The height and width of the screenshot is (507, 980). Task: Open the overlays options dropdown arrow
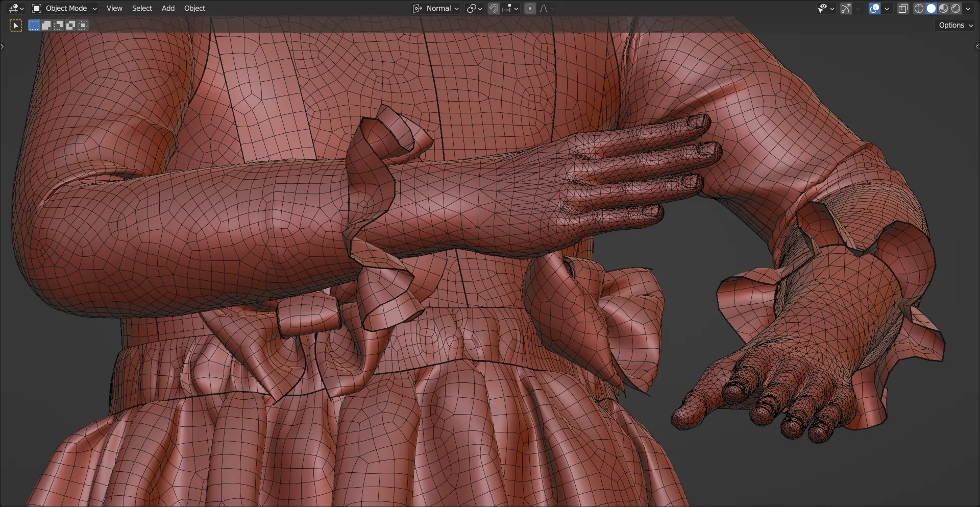(x=887, y=8)
